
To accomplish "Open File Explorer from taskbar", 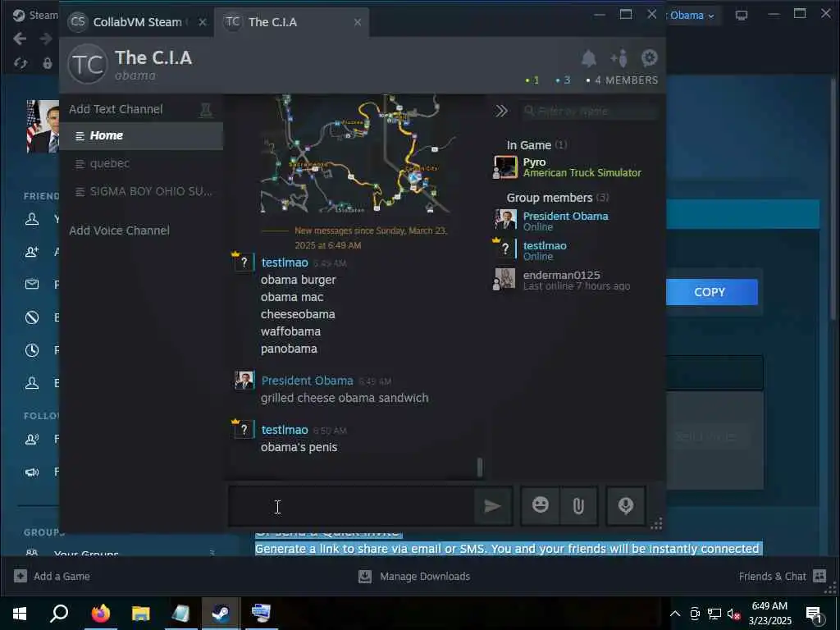I will [140, 614].
